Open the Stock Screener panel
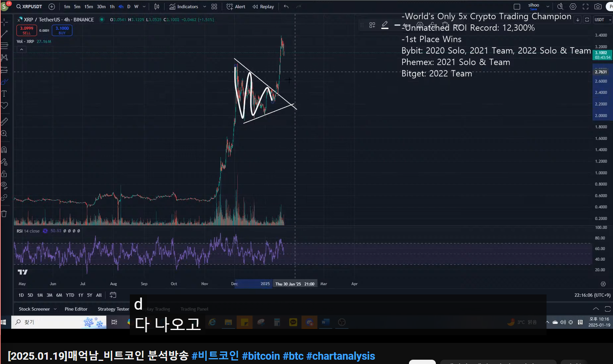 (x=34, y=309)
